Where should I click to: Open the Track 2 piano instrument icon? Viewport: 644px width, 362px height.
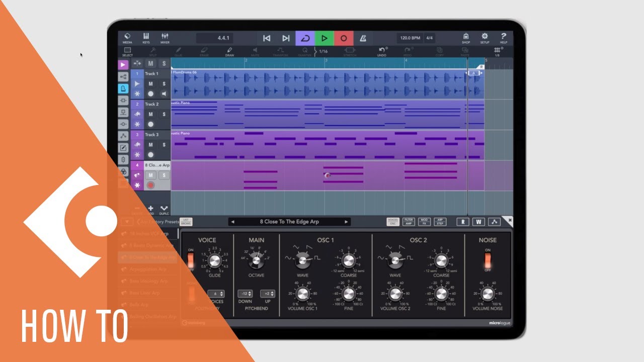137,114
